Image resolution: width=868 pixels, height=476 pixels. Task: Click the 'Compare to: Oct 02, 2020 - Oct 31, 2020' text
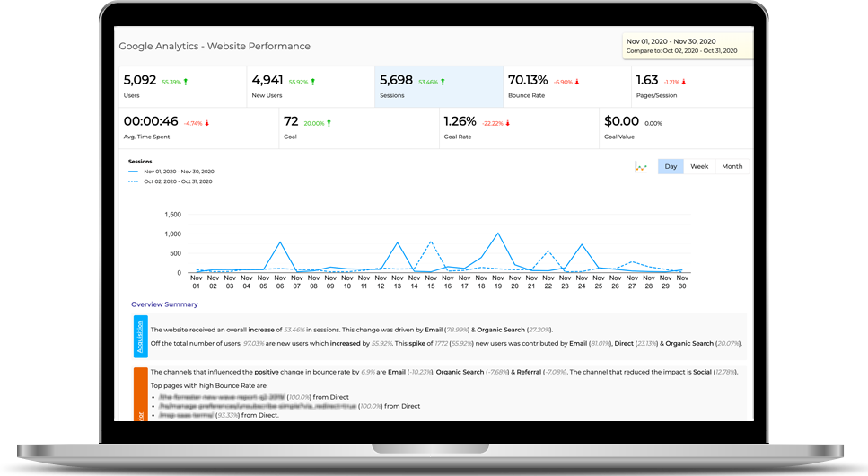coord(681,51)
